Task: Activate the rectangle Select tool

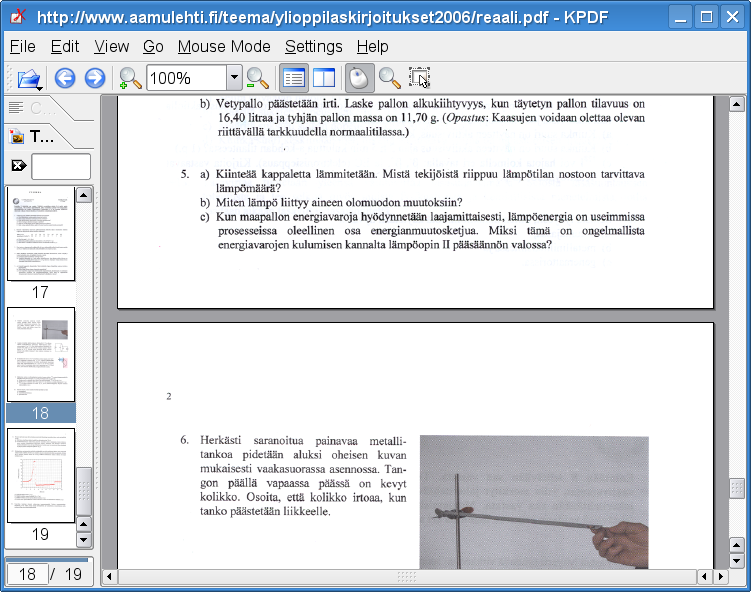Action: click(x=420, y=78)
